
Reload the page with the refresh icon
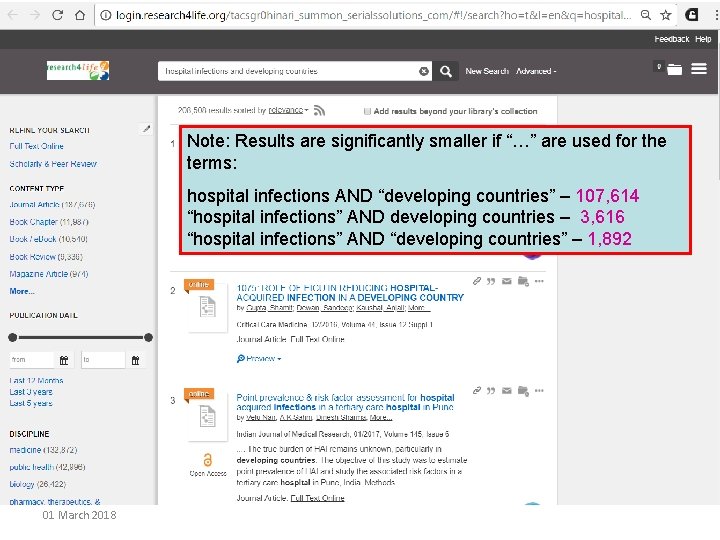pos(57,15)
